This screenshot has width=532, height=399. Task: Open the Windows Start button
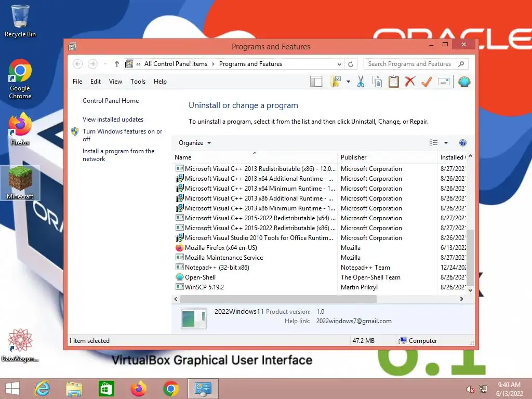point(12,389)
